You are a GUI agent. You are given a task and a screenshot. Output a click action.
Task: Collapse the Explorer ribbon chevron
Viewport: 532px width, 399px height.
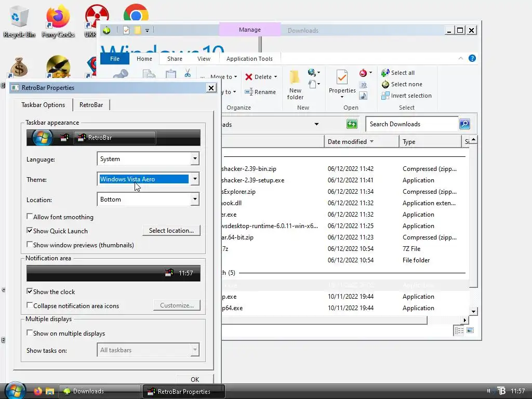pyautogui.click(x=461, y=58)
